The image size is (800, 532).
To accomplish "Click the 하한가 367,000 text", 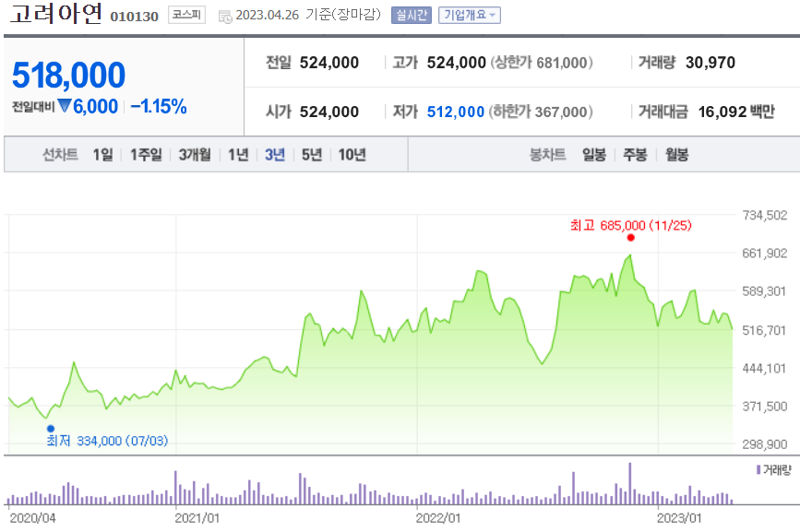I will click(541, 112).
